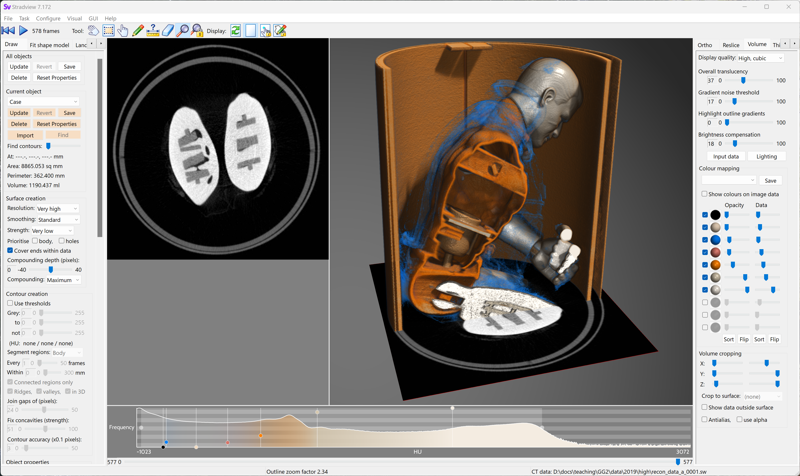Open the Task menu
The height and width of the screenshot is (476, 800).
[24, 18]
